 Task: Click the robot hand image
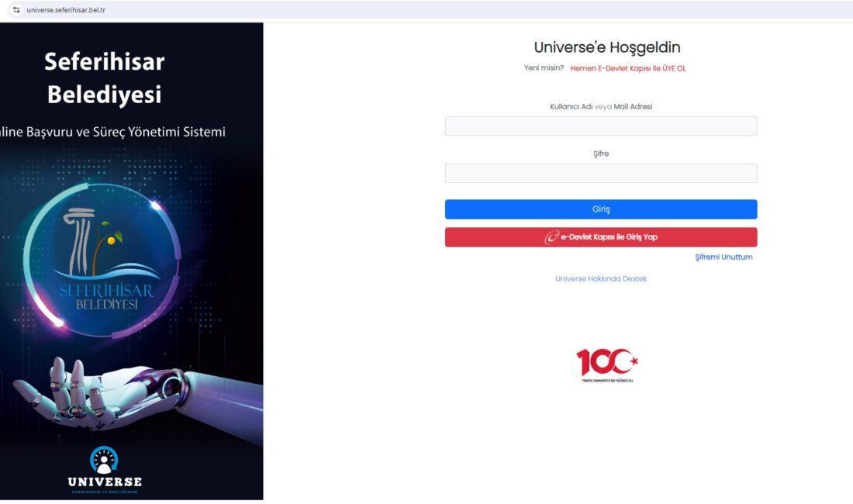(136, 392)
